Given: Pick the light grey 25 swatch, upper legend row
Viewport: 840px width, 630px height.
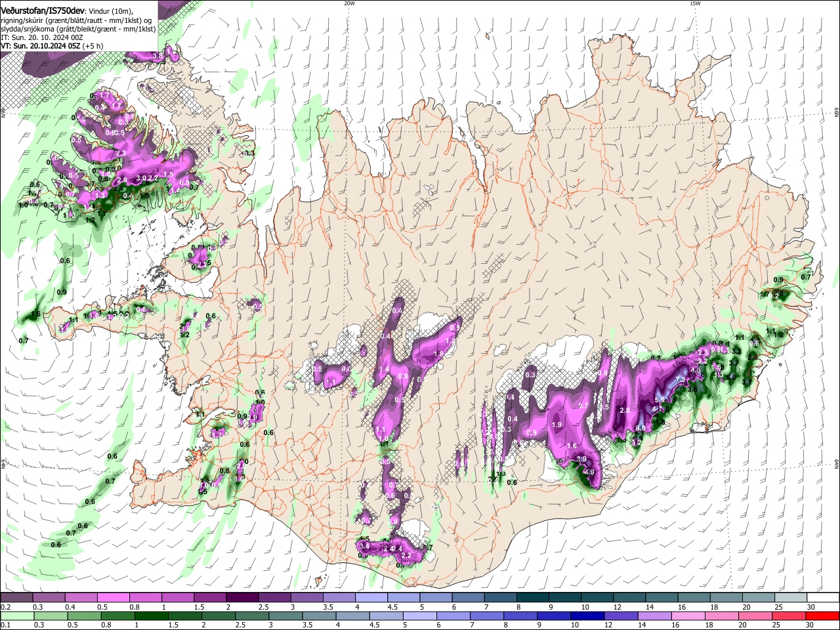Looking at the screenshot, I should coord(791,597).
